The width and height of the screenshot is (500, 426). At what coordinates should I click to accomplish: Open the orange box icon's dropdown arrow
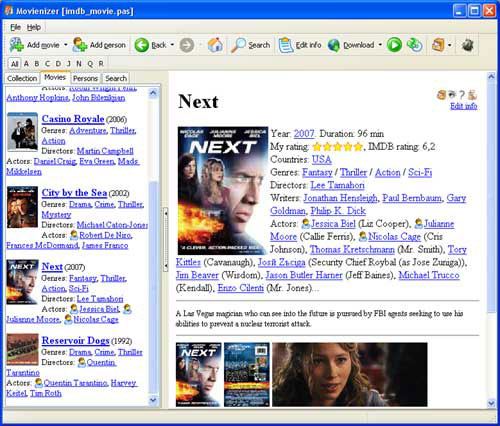click(x=450, y=45)
